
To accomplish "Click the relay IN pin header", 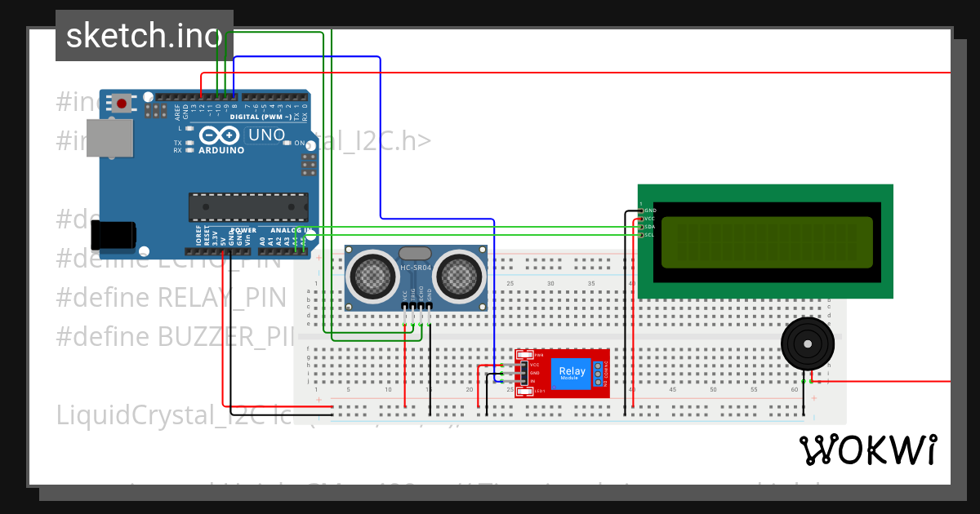I will click(524, 381).
